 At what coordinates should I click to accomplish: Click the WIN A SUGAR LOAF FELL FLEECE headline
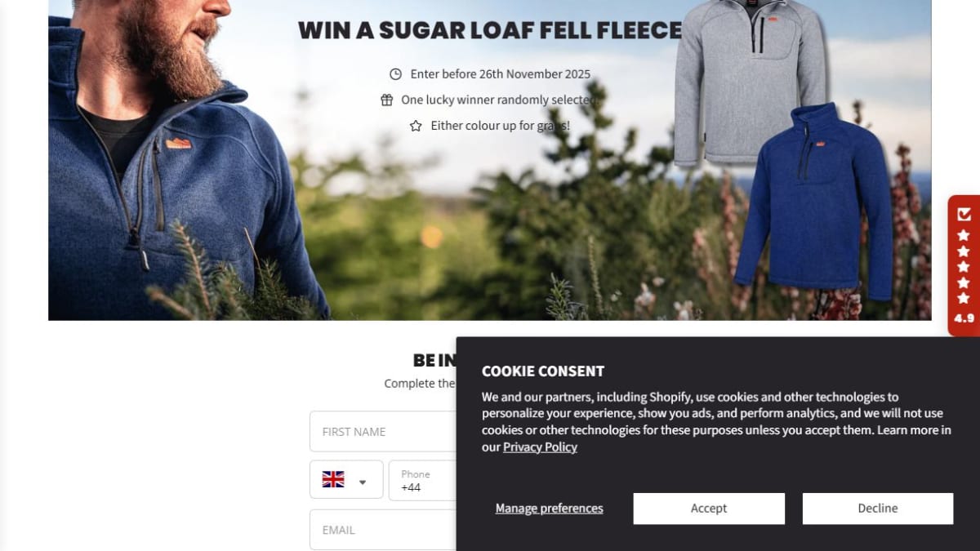click(489, 30)
